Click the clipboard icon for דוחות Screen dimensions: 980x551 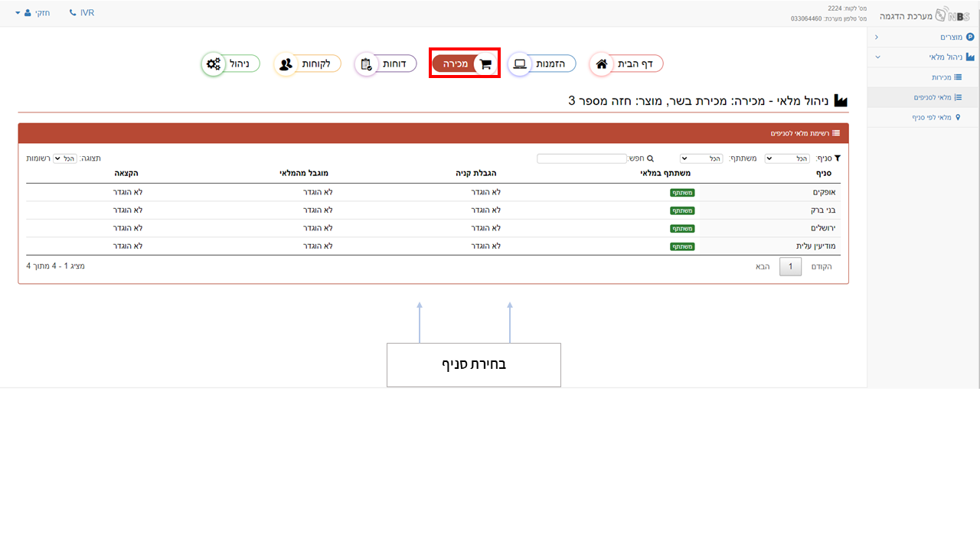pyautogui.click(x=366, y=64)
